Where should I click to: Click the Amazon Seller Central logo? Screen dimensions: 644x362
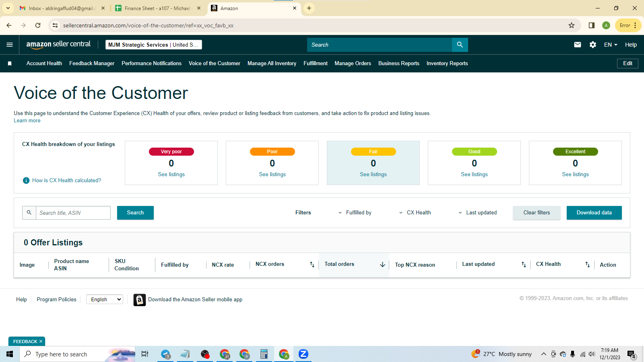click(x=58, y=45)
